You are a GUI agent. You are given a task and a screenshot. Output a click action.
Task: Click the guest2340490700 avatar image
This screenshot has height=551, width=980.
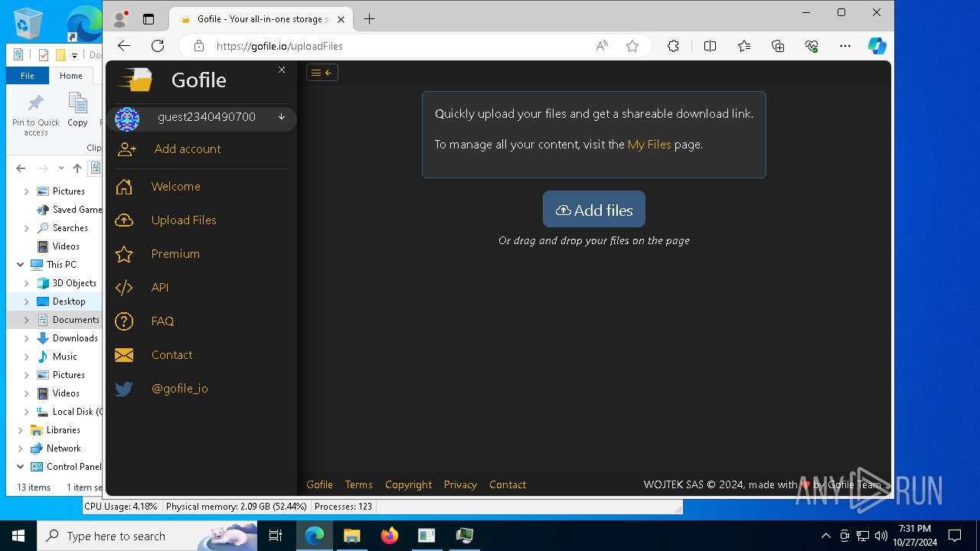[127, 119]
